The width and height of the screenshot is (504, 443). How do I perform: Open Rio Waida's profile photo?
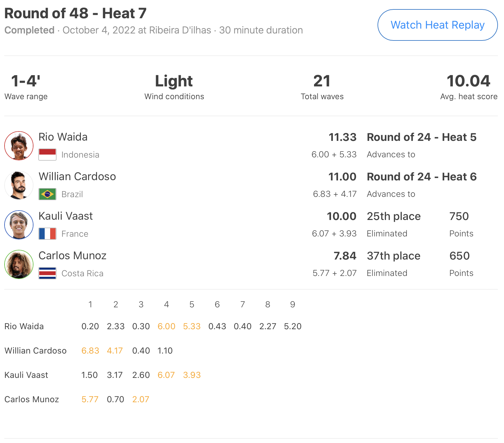pos(19,146)
